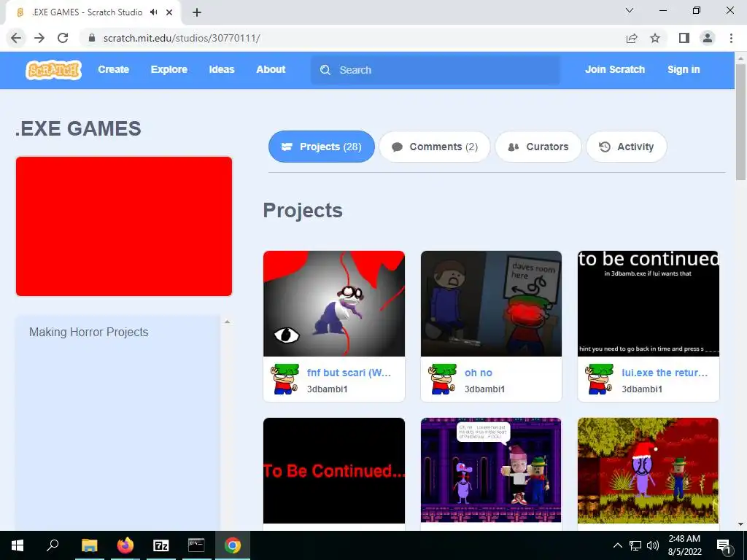Click the avatar beside 'oh no'
Screen dimensions: 747x560
pyautogui.click(x=443, y=379)
